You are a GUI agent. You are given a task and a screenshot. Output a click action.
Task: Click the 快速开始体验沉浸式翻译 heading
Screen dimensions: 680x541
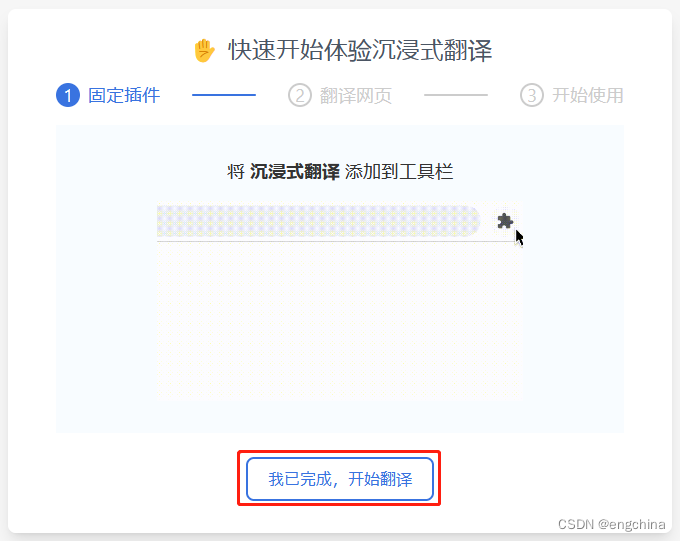(360, 50)
